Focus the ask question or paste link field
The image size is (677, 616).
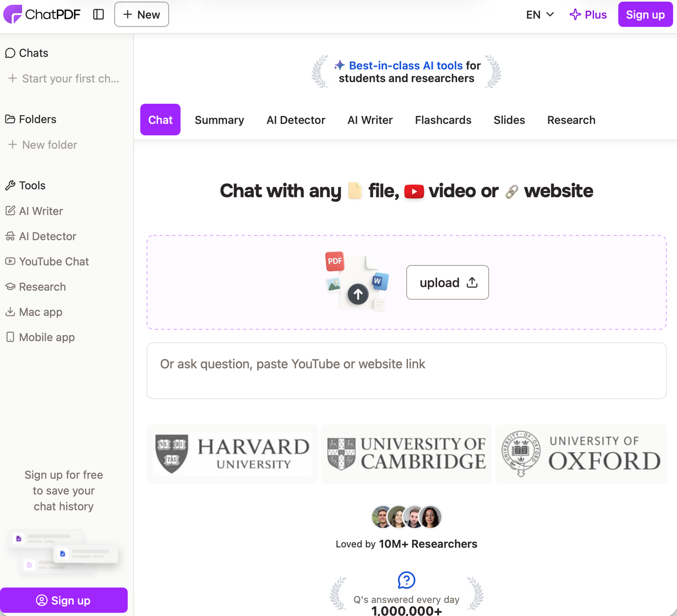[x=407, y=371]
